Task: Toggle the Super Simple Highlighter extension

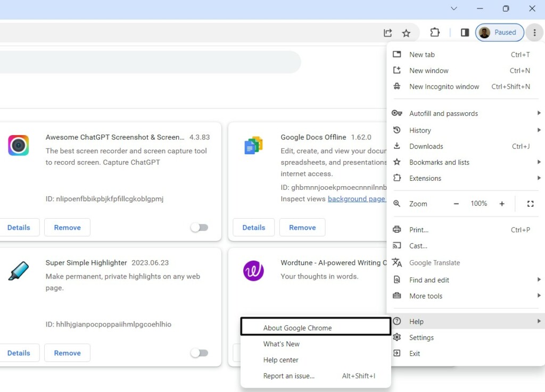Action: coord(199,353)
